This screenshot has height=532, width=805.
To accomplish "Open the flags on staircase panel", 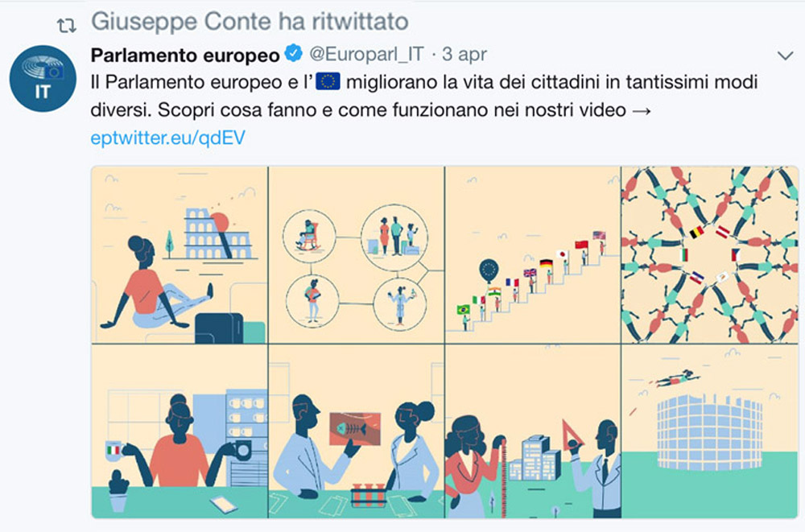I will 533,254.
